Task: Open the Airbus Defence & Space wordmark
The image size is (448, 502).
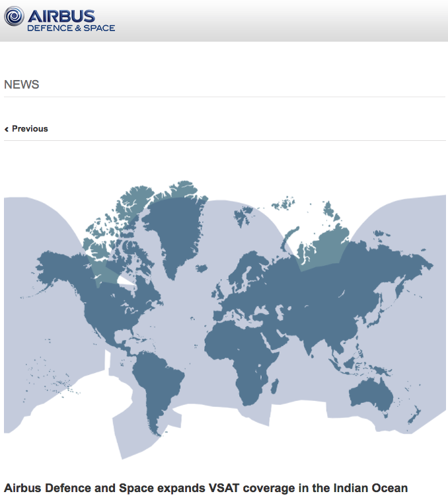Action: (71, 21)
